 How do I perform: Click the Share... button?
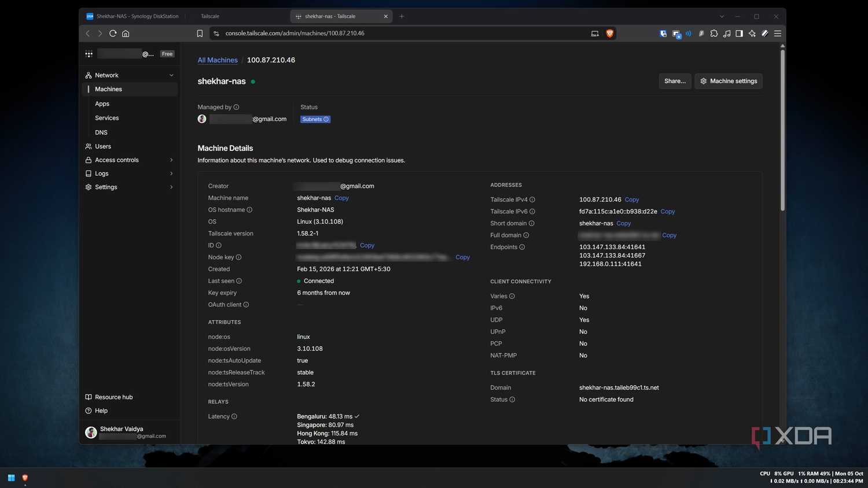pyautogui.click(x=675, y=81)
